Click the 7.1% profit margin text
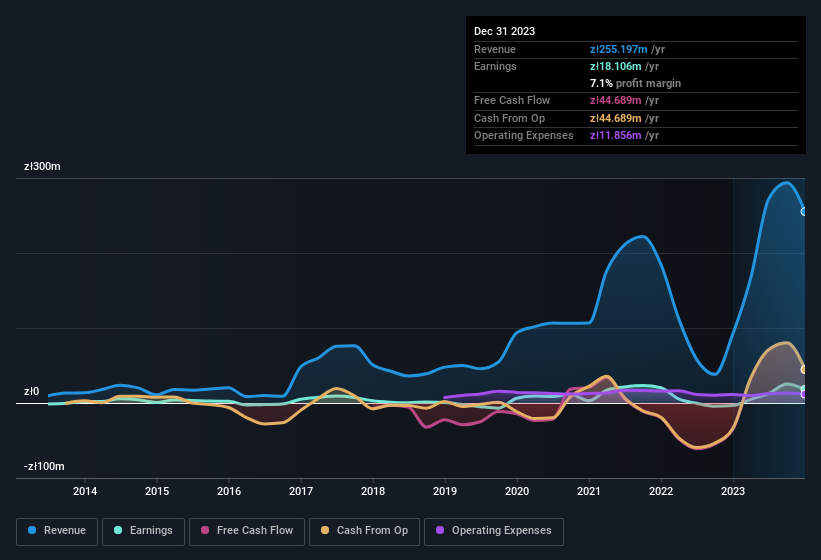Viewport: 821px width, 560px height. click(x=635, y=83)
